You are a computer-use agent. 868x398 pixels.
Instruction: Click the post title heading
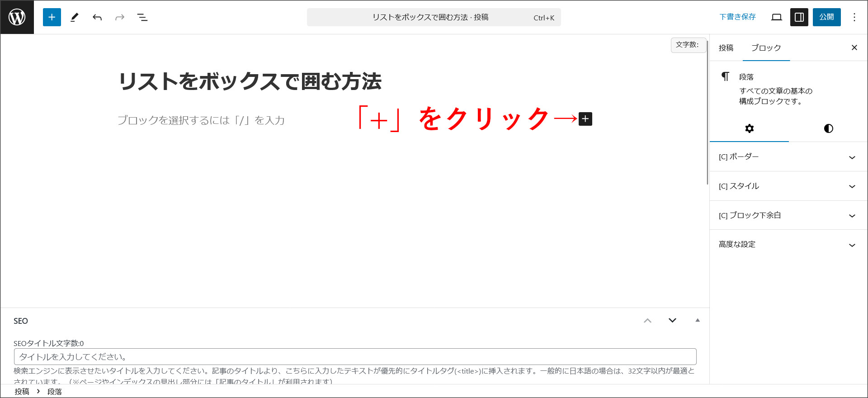[250, 81]
